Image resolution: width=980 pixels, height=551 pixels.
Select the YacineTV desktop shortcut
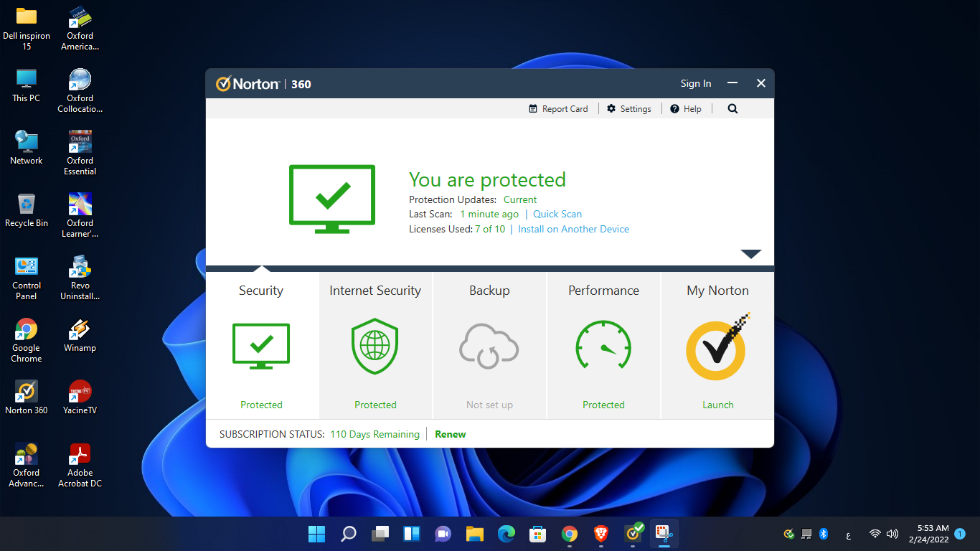tap(80, 397)
